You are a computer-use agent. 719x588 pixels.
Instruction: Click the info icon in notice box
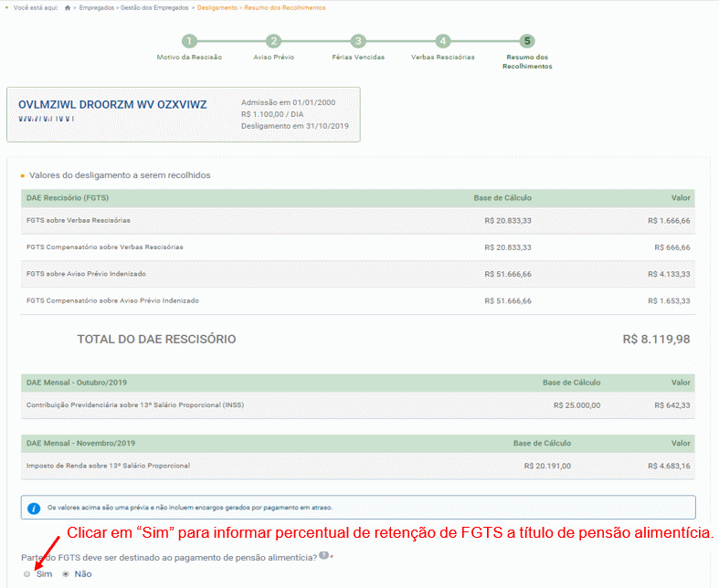(x=34, y=508)
